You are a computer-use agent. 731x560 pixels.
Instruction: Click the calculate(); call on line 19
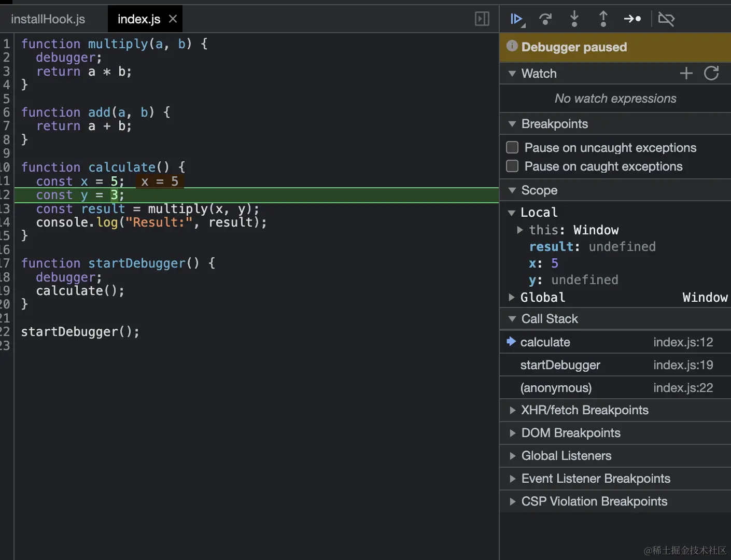pyautogui.click(x=80, y=291)
